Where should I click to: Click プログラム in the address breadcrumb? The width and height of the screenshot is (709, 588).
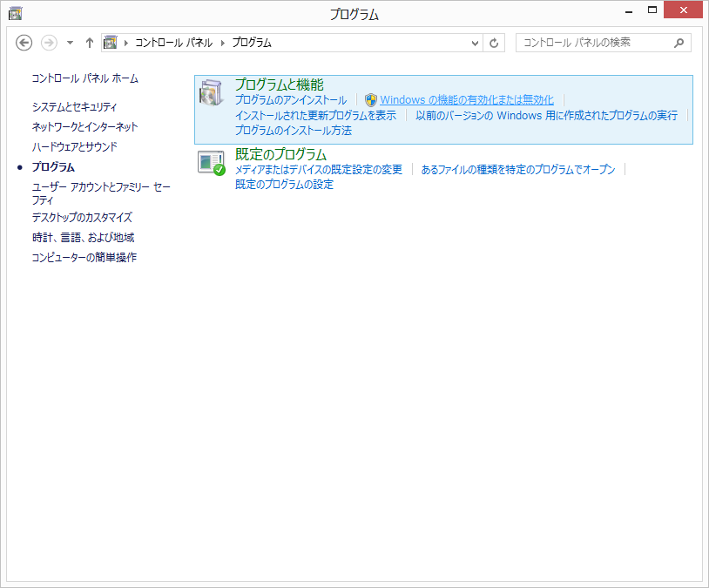(252, 43)
